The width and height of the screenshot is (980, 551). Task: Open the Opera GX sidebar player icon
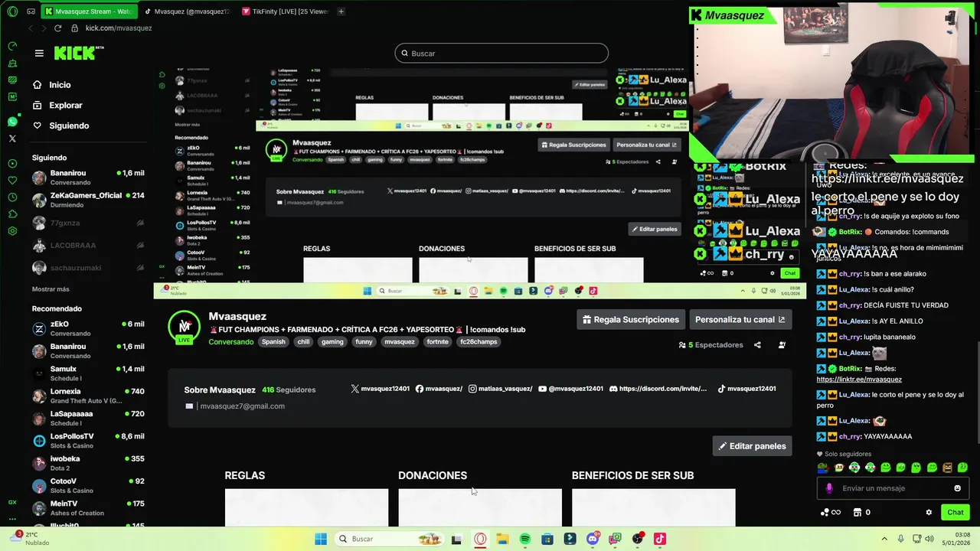point(12,163)
